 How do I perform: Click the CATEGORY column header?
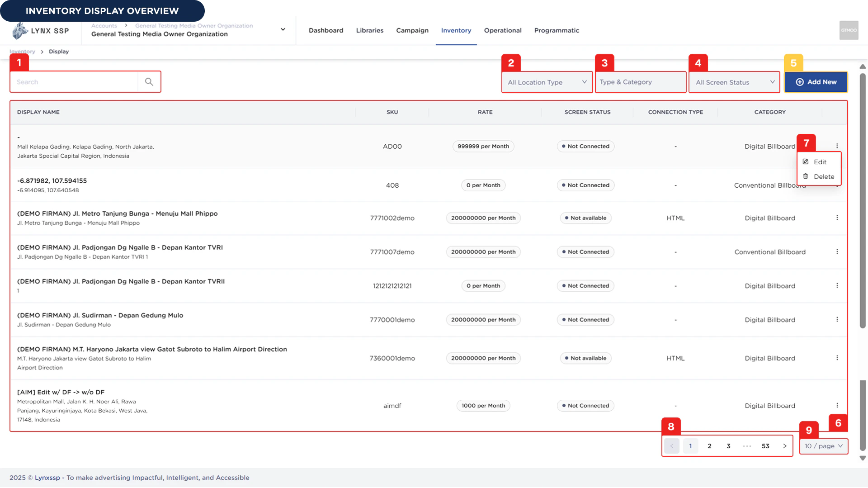[x=770, y=112]
